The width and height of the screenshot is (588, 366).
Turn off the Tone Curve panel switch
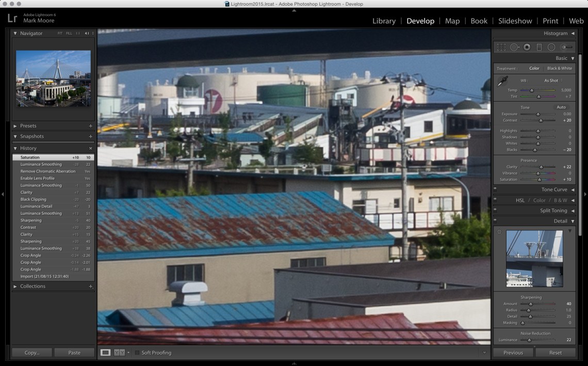495,189
